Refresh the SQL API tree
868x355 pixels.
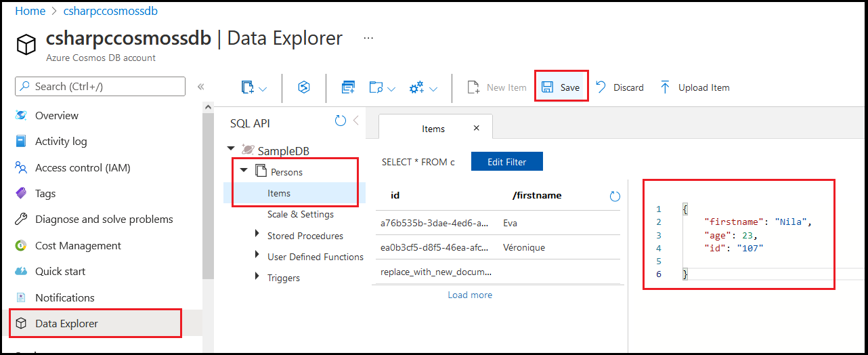click(341, 121)
